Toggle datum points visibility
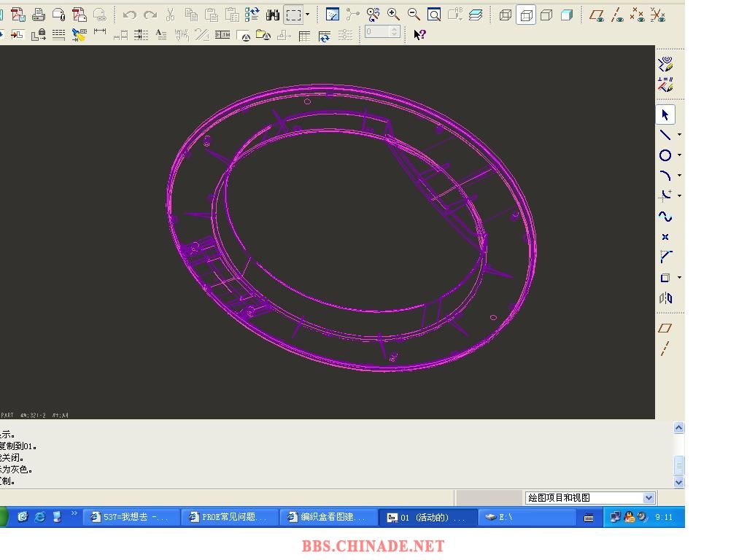This screenshot has height=560, width=747. [x=638, y=15]
